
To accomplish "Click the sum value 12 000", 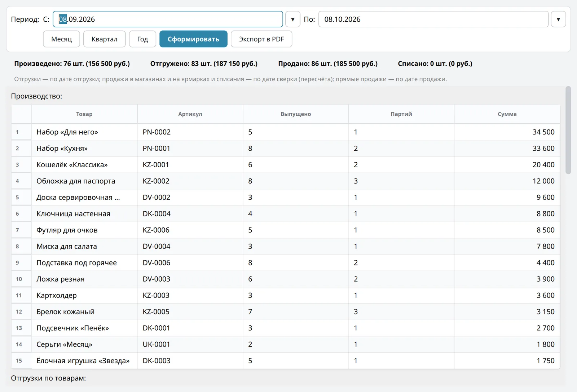I will click(x=543, y=181).
